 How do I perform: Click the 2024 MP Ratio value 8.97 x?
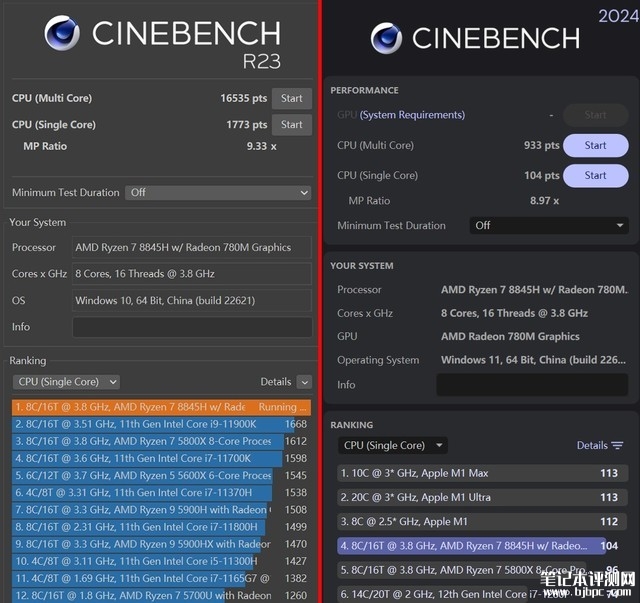[544, 200]
